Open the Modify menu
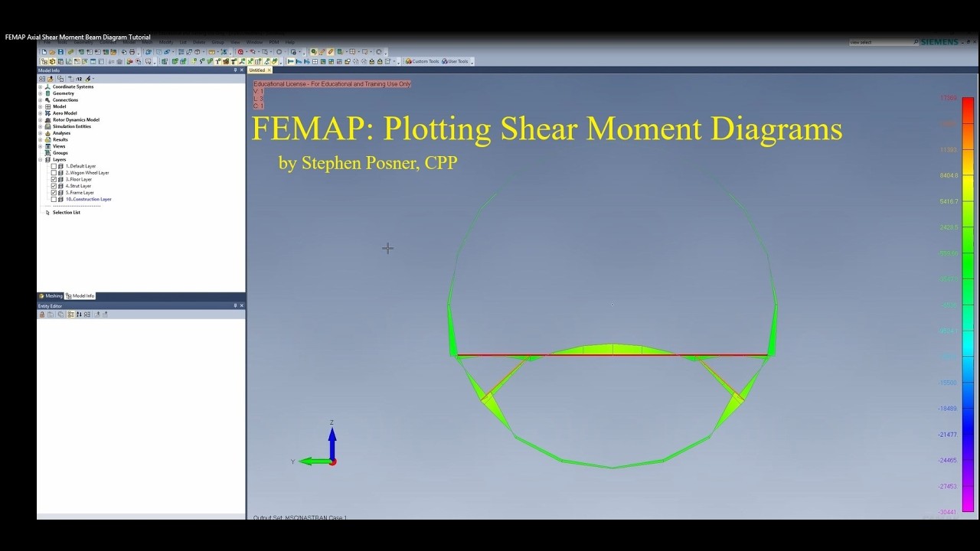The height and width of the screenshot is (551, 980). tap(166, 42)
